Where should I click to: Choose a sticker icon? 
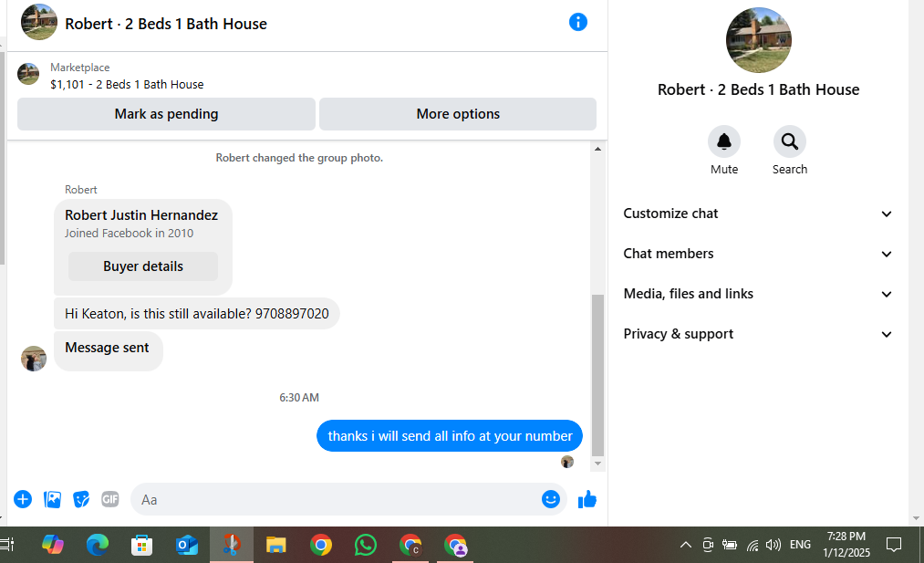(81, 499)
